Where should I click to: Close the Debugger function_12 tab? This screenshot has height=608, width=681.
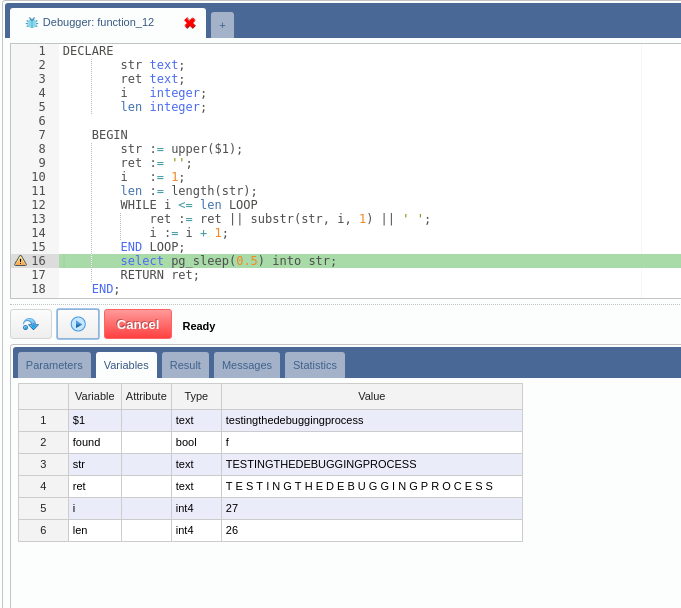click(x=190, y=23)
